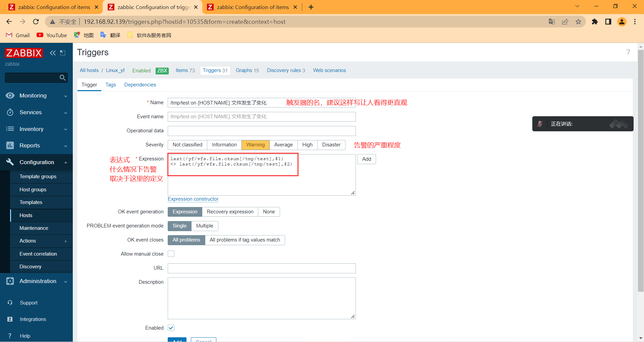
Task: Open browser side panel icon
Action: (608, 22)
